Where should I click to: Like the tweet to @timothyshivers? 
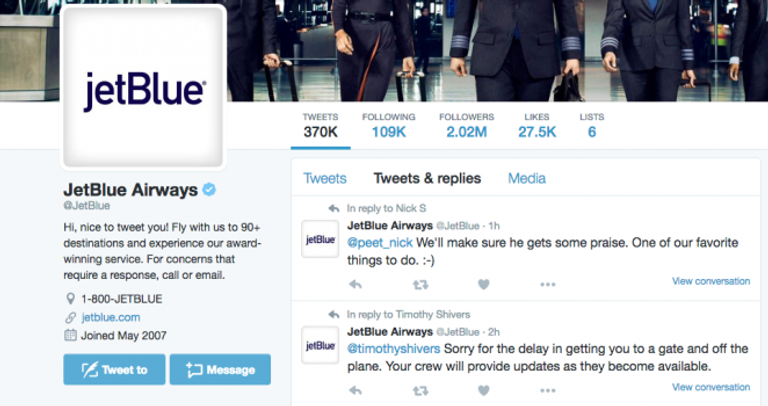tap(483, 391)
